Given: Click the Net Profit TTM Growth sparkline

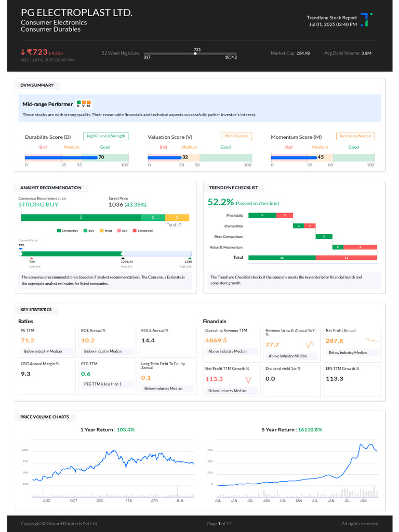Looking at the screenshot, I should (248, 380).
